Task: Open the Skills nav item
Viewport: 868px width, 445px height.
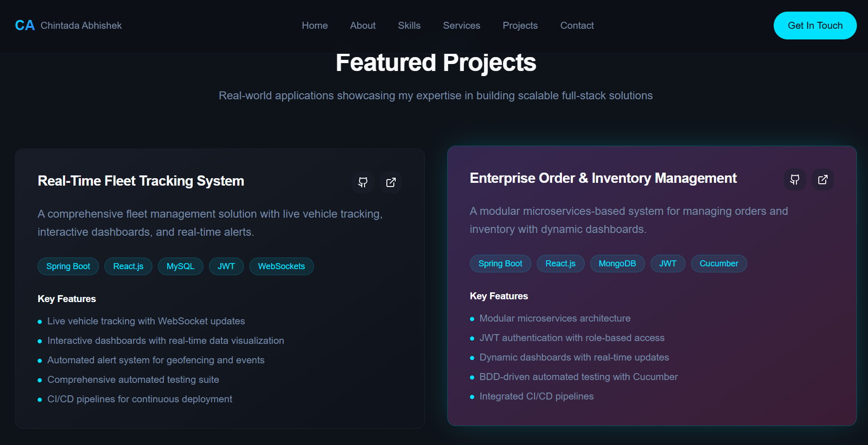Action: [x=409, y=26]
